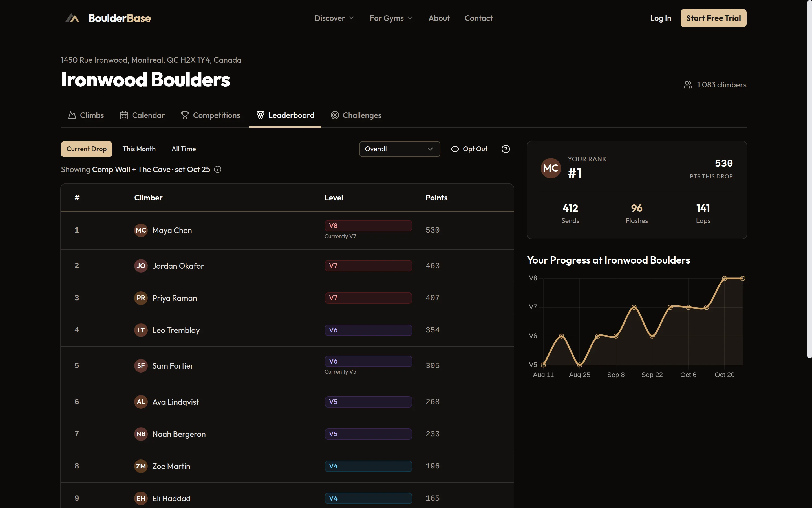Screen dimensions: 812x508
Task: Click Eli Haddad's EH avatar
Action: pyautogui.click(x=141, y=498)
